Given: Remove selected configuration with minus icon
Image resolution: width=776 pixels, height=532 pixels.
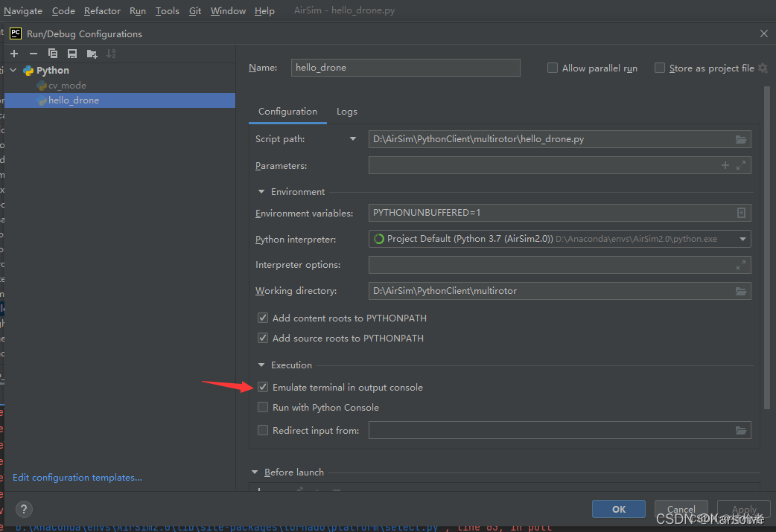Looking at the screenshot, I should pyautogui.click(x=34, y=54).
